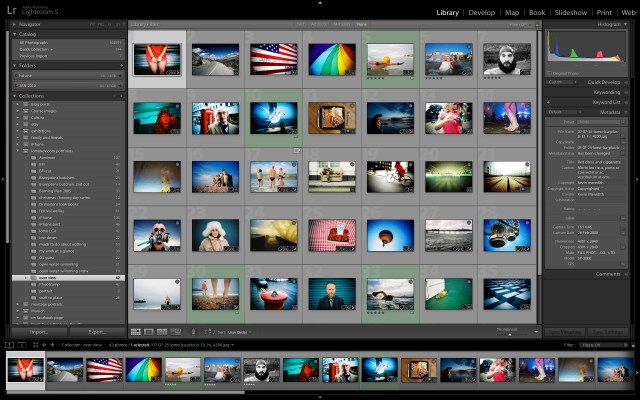Screen dimensions: 640x400
Task: Click second window display icon above filmstrip
Action: coord(22,345)
